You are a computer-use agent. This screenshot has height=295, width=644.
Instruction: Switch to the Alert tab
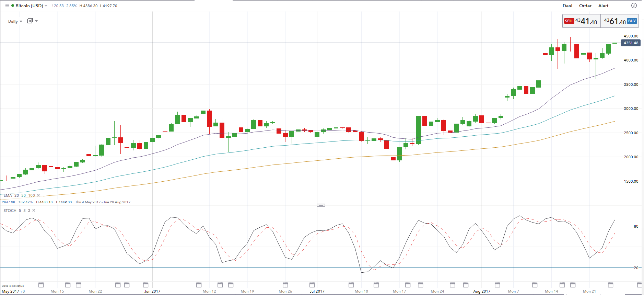[604, 5]
